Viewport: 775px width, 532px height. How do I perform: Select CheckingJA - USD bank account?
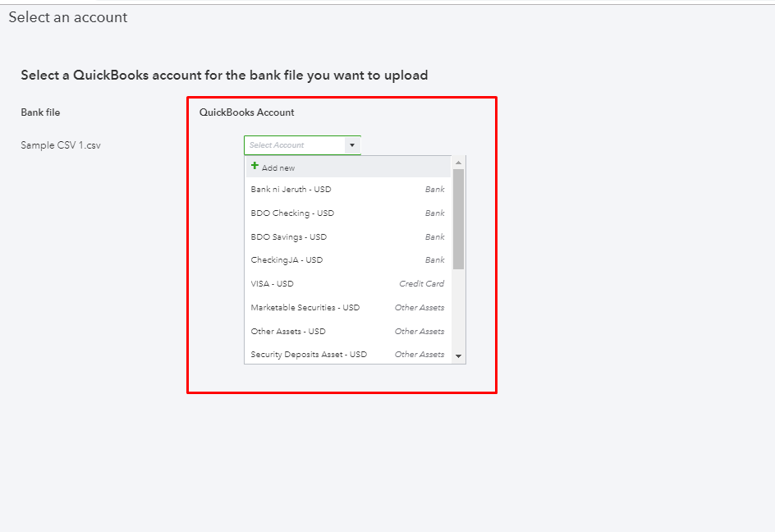[348, 260]
